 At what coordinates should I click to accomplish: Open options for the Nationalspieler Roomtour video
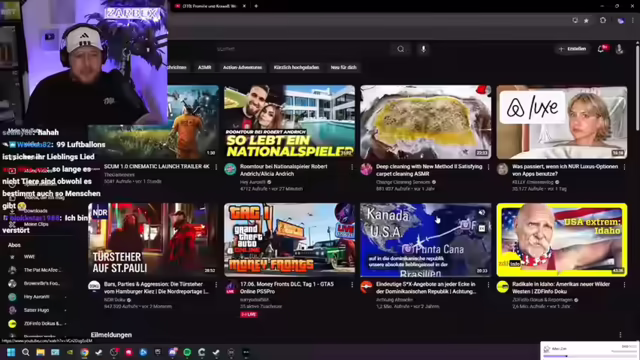click(x=352, y=167)
